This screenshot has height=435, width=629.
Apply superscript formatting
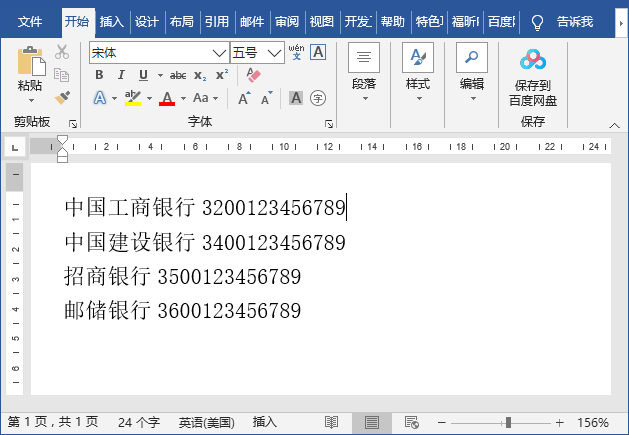pos(222,75)
